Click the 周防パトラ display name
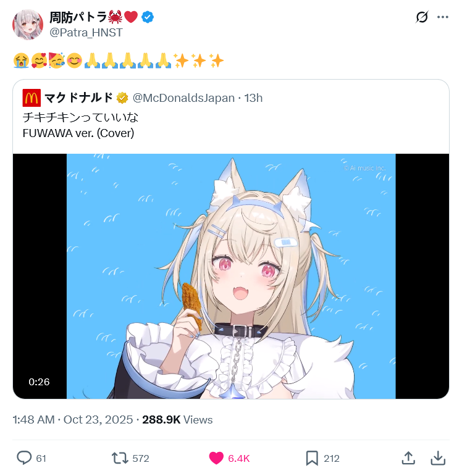Image resolution: width=462 pixels, height=476 pixels. coord(78,17)
